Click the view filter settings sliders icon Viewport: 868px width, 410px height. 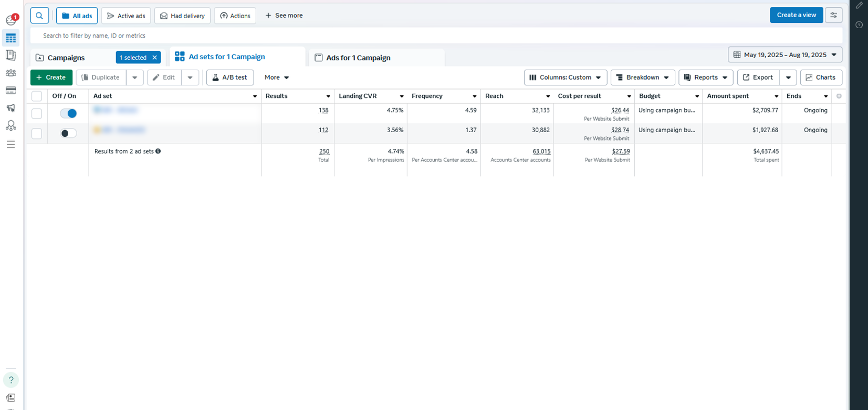(x=833, y=15)
